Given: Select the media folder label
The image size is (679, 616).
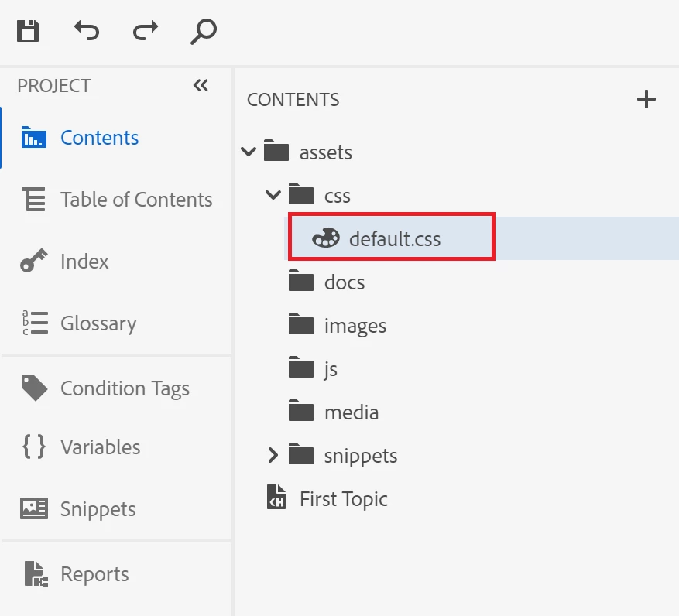Looking at the screenshot, I should coord(352,412).
